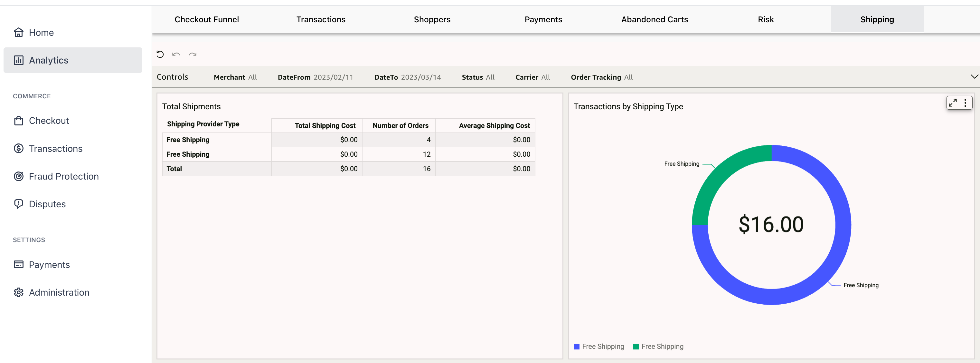Click the Disputes speech bubble icon
The height and width of the screenshot is (363, 980).
(19, 204)
